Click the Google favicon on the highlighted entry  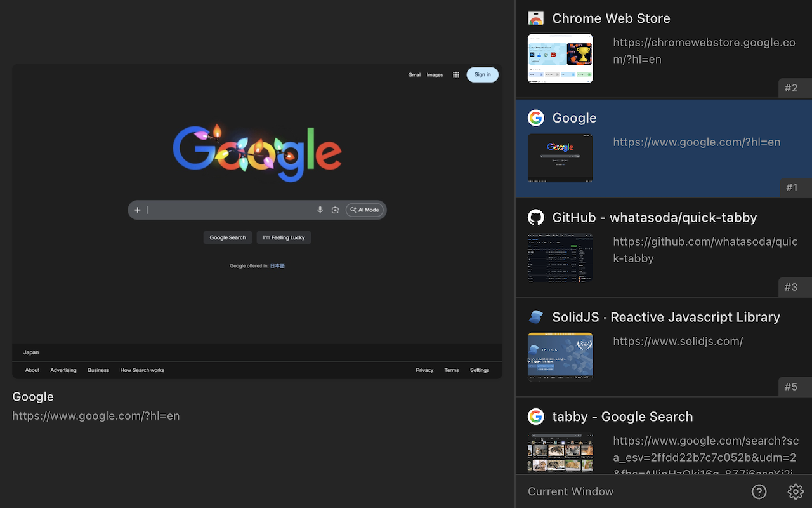click(x=536, y=117)
